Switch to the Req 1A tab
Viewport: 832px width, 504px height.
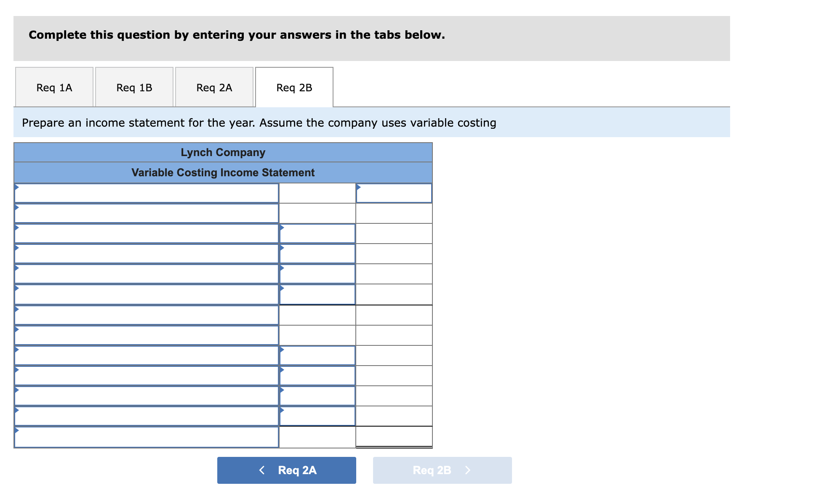53,87
